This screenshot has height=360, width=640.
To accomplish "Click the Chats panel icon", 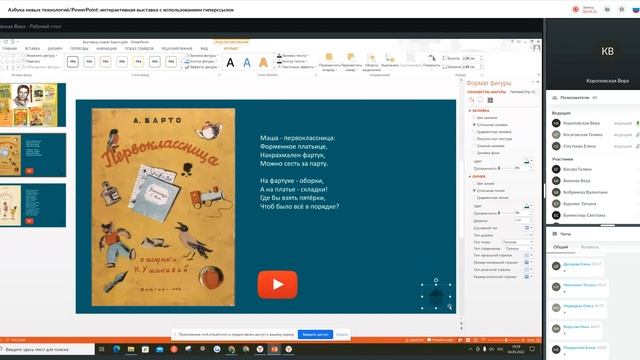I will tap(555, 234).
